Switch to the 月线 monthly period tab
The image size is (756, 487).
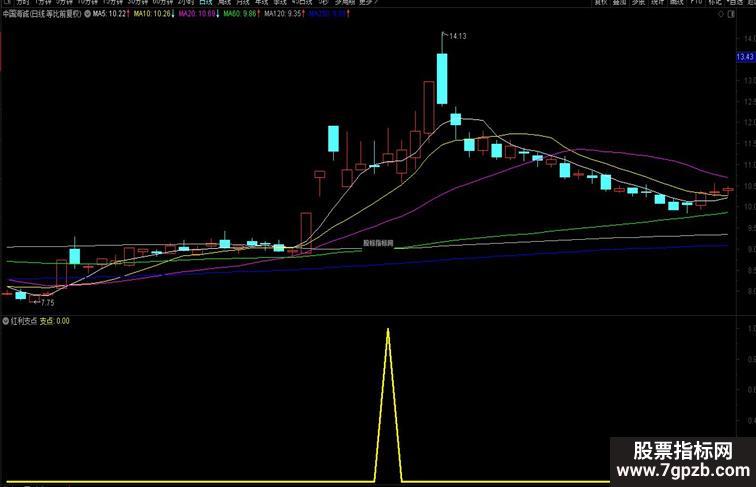pyautogui.click(x=243, y=2)
